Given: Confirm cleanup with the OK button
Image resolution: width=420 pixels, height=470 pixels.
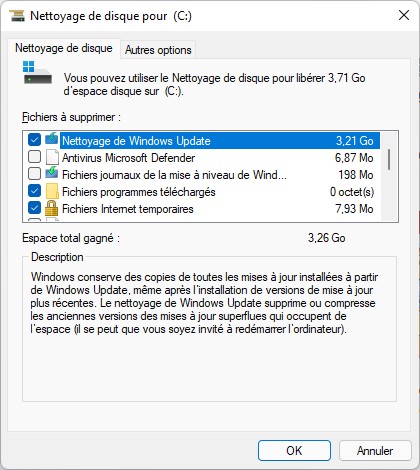Looking at the screenshot, I should (294, 451).
